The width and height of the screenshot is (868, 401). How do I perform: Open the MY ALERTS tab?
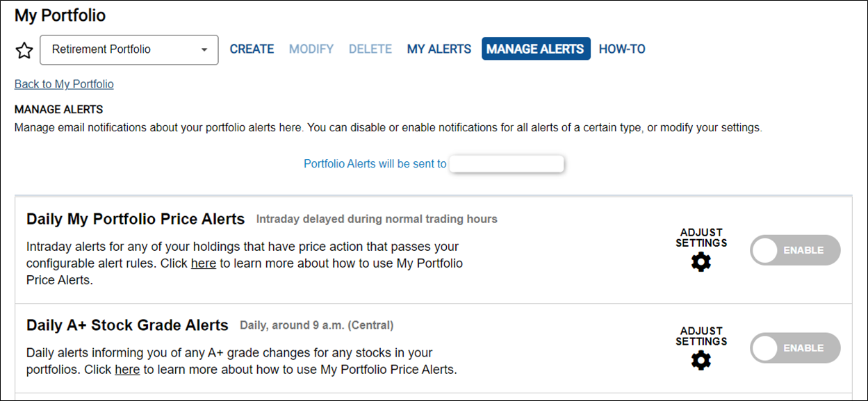[x=439, y=49]
